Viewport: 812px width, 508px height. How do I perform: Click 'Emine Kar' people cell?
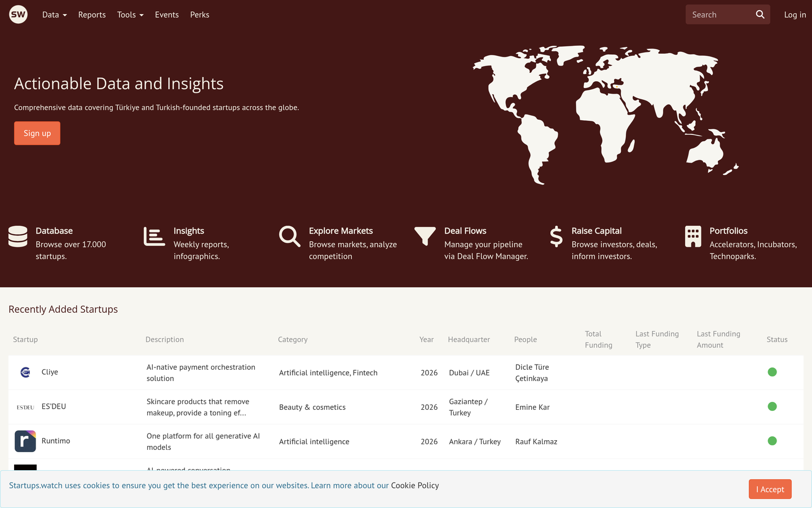[532, 407]
